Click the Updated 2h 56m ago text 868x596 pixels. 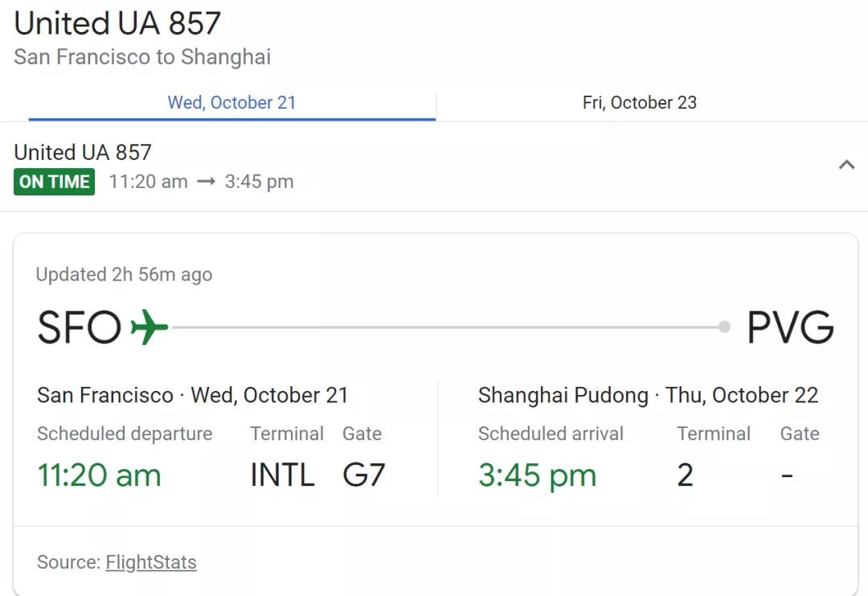point(124,274)
